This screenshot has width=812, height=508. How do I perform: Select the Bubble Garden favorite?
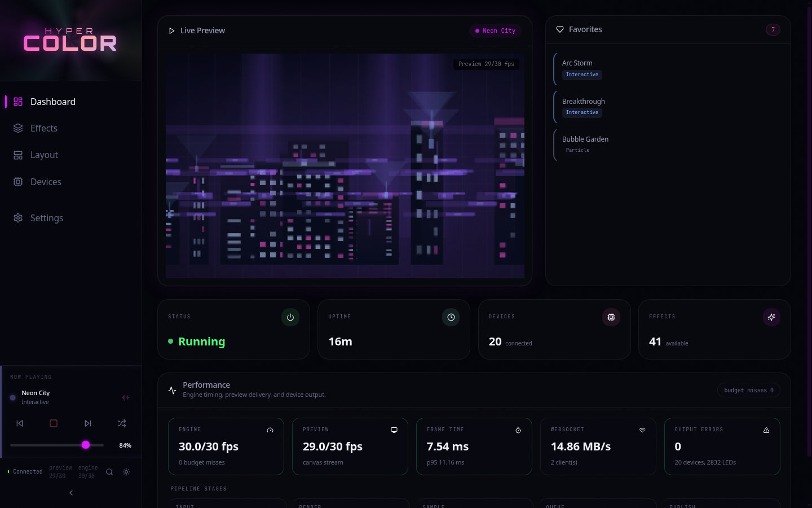(x=668, y=144)
